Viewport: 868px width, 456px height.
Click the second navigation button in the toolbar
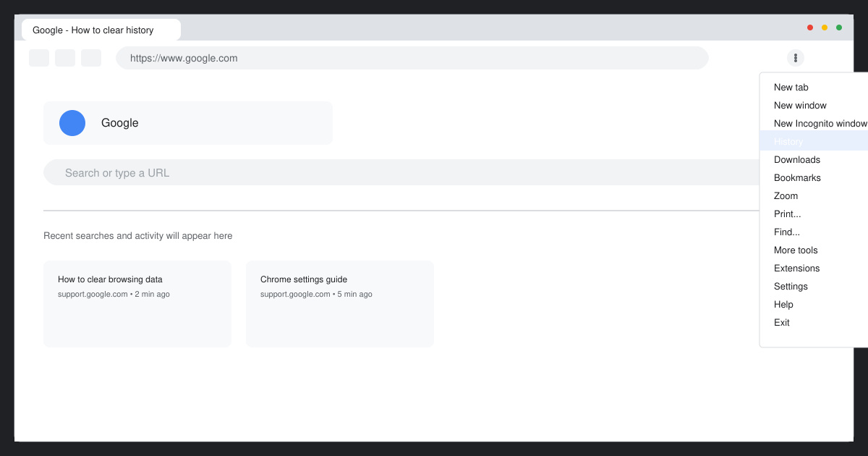coord(65,58)
